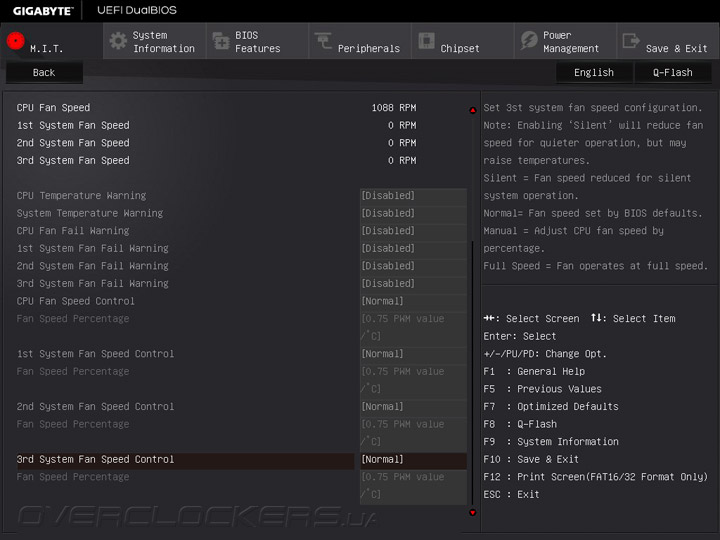Open the Peripherals tab
Image resolution: width=720 pixels, height=540 pixels.
[360, 41]
